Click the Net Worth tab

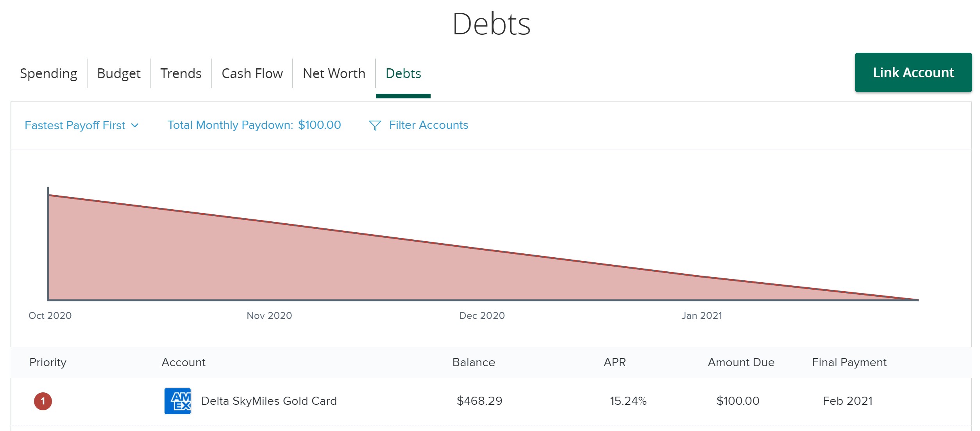334,73
